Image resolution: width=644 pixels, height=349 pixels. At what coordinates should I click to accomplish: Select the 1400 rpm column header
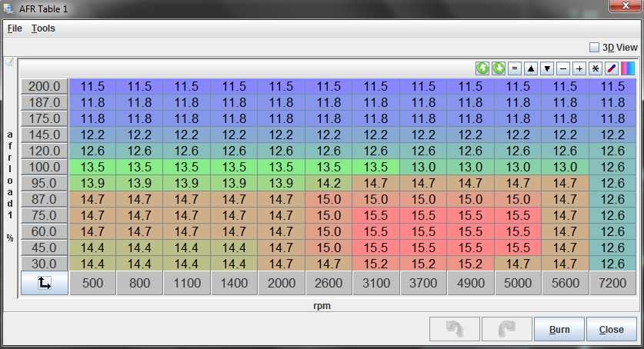tap(234, 283)
